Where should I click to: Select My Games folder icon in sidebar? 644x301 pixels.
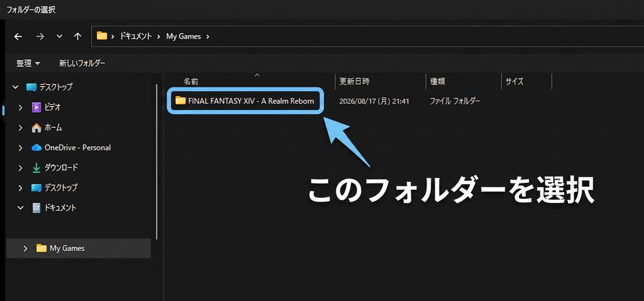(41, 248)
